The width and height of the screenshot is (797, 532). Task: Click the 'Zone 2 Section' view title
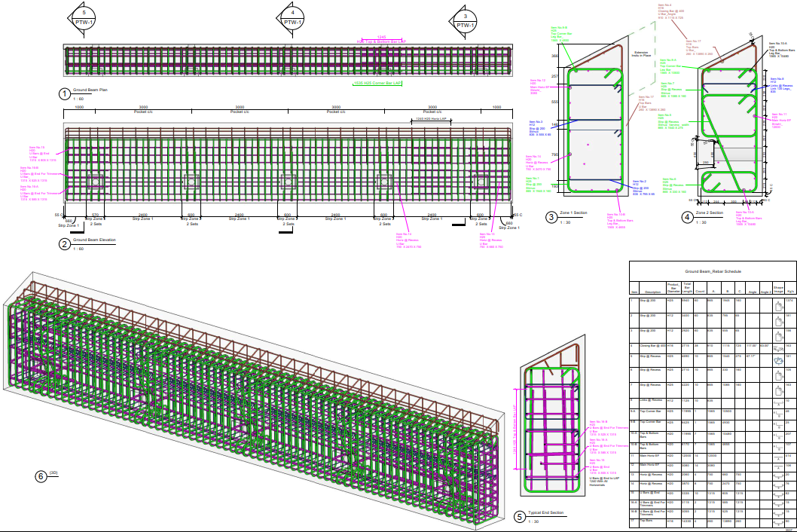point(709,212)
